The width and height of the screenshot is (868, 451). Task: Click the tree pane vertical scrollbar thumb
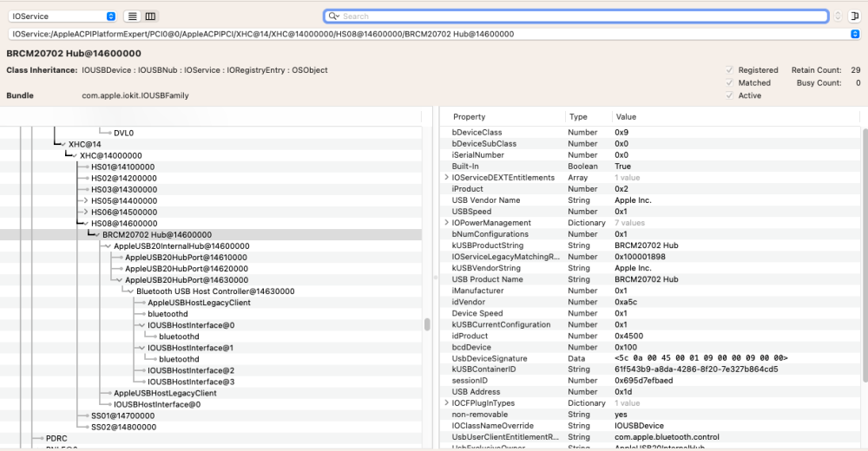[x=427, y=324]
